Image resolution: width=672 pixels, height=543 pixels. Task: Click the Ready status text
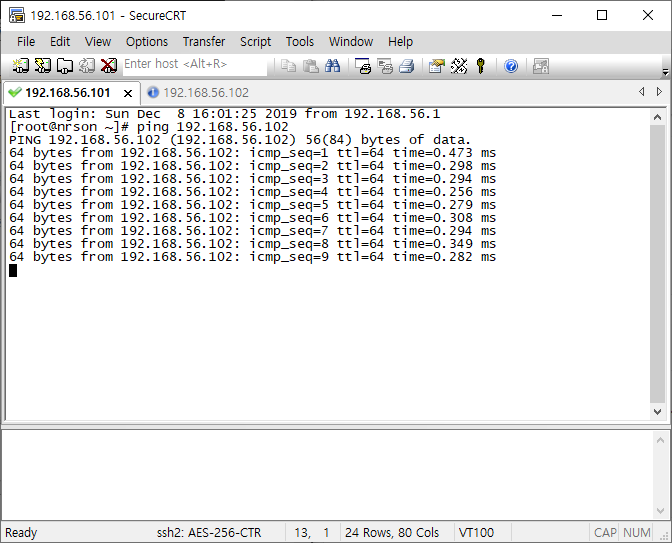click(x=21, y=533)
